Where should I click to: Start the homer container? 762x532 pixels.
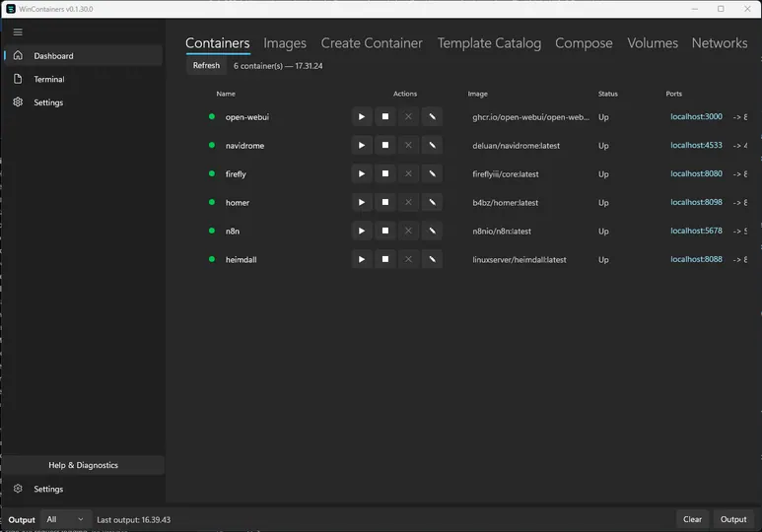click(362, 202)
